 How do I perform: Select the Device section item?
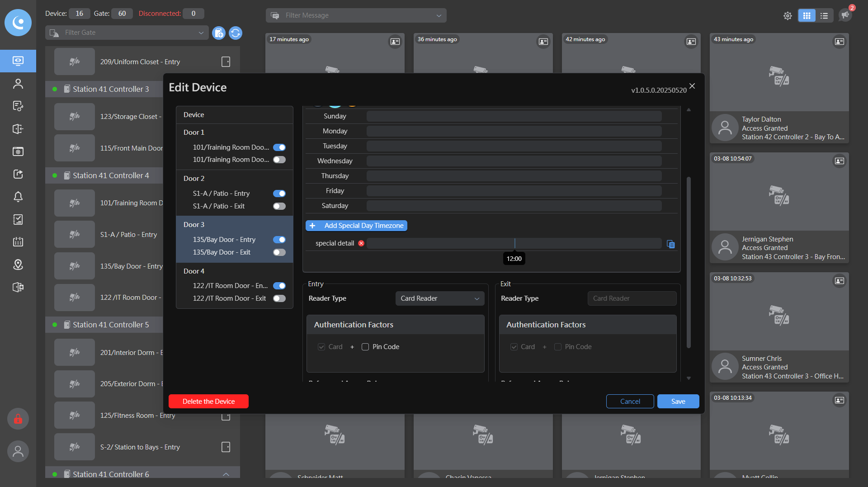pos(194,115)
